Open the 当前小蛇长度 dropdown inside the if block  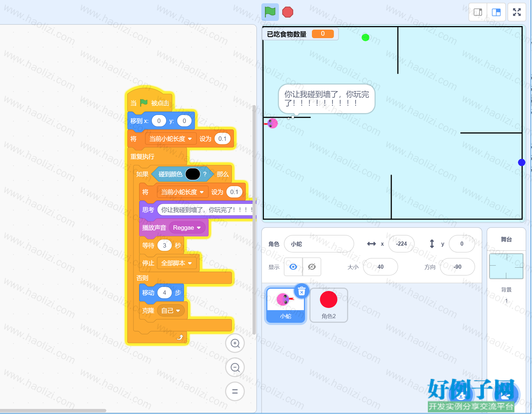click(182, 192)
